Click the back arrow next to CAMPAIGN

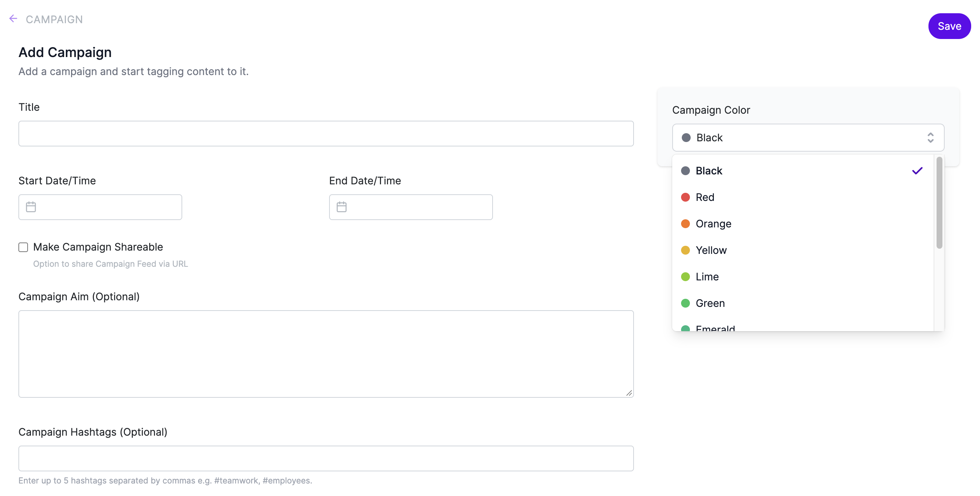(13, 19)
